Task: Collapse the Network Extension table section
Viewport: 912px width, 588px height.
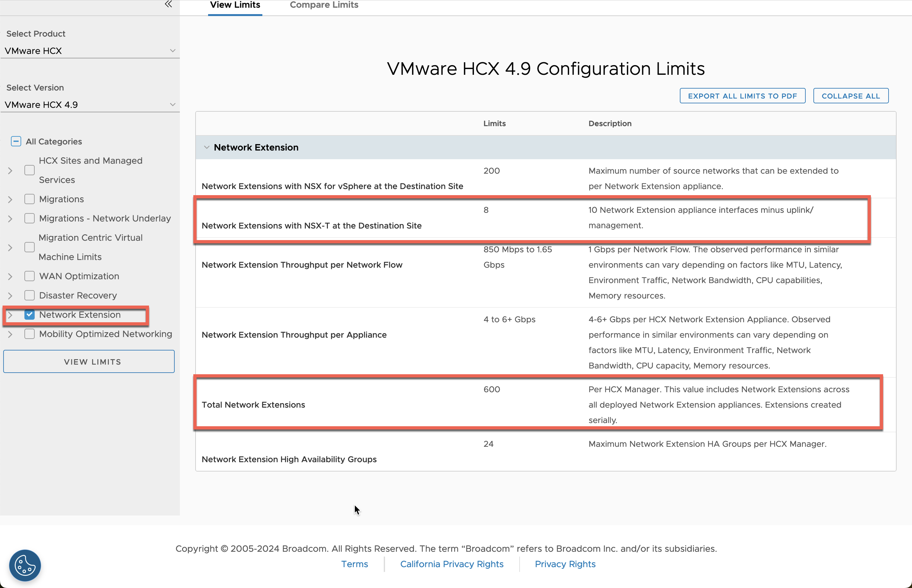Action: (x=207, y=147)
